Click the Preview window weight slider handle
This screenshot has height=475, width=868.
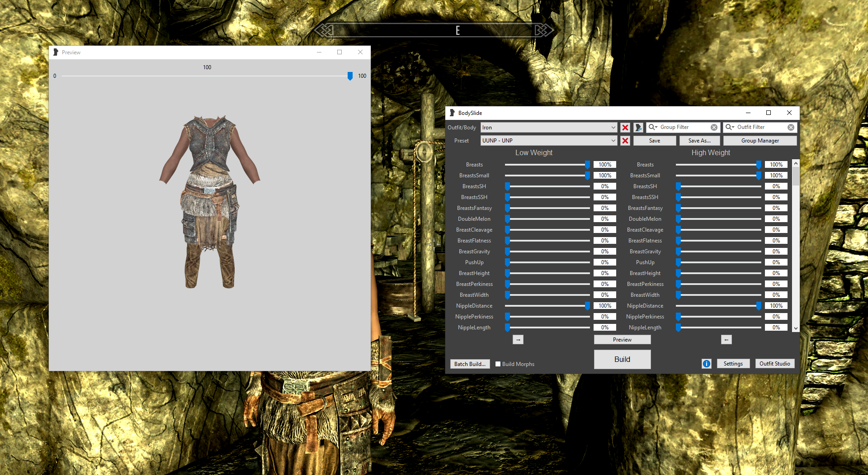click(x=350, y=76)
